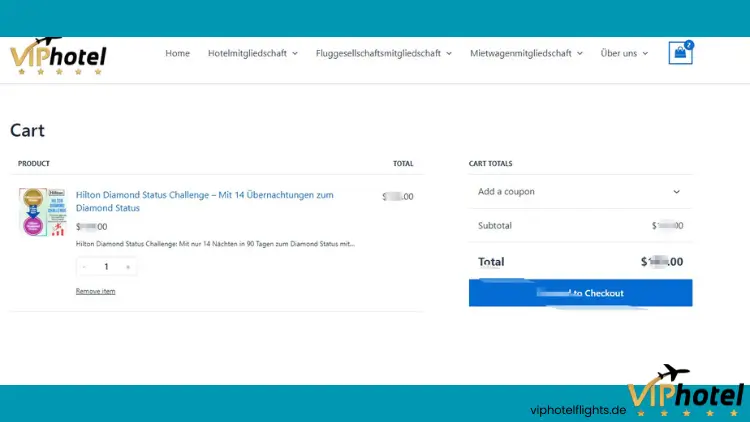Viewport: 750px width, 422px height.
Task: Click the Cart page heading
Action: point(27,131)
